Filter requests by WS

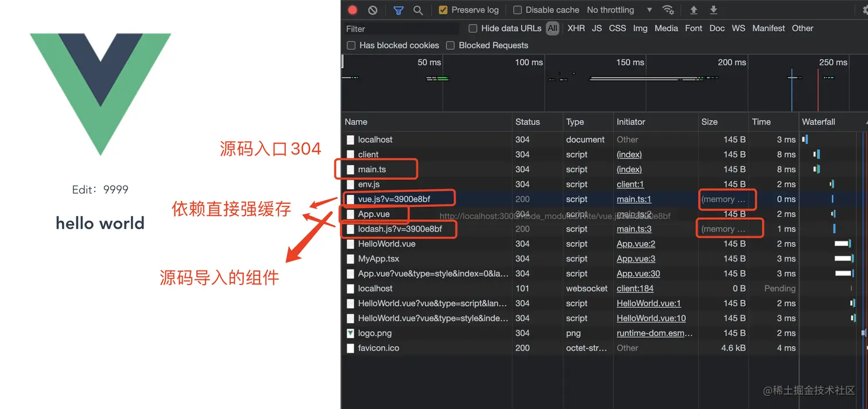(x=738, y=28)
